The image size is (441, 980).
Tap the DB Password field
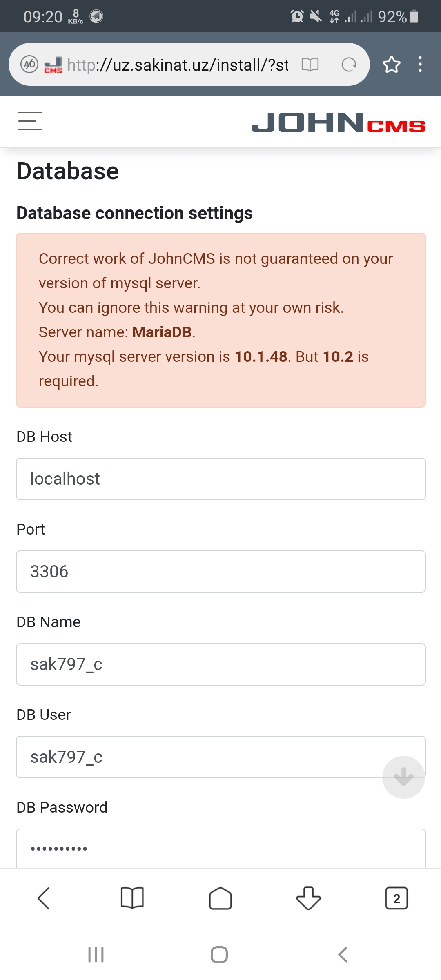pyautogui.click(x=220, y=849)
